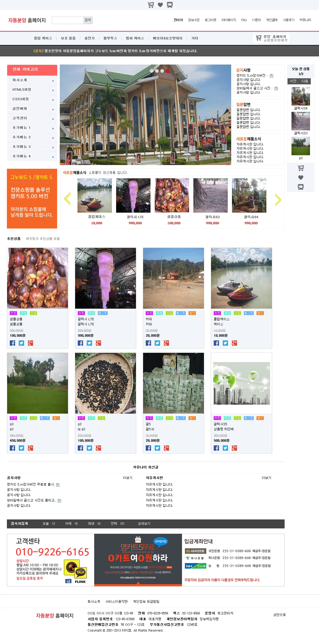Share 갤럭시 LTE product on Twitter

(89, 343)
